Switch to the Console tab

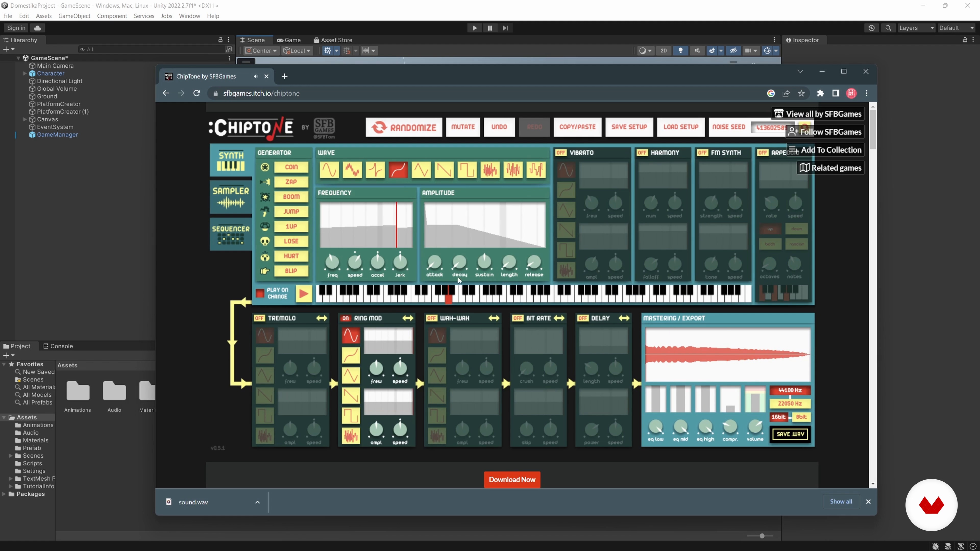coord(58,346)
